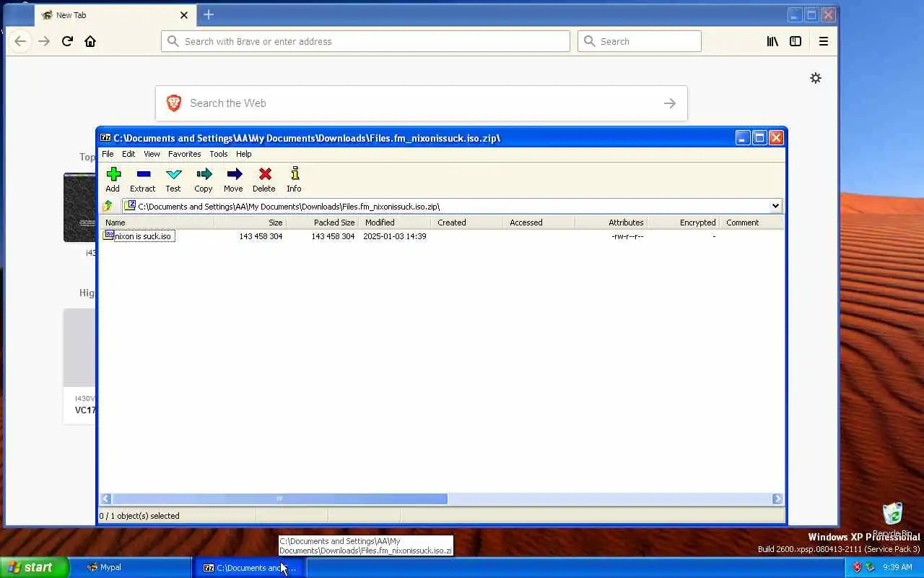Sort by Attributes column header
Screen dimensions: 924x578
[x=611, y=223]
